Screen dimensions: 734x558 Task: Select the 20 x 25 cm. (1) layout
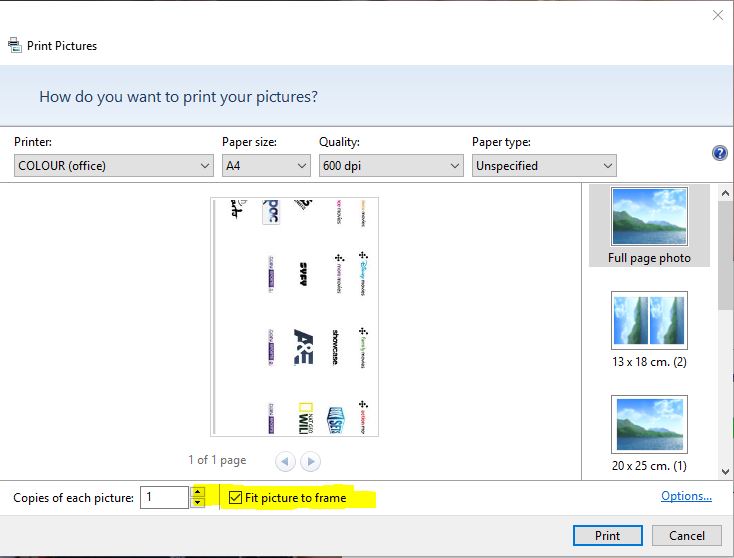[649, 433]
